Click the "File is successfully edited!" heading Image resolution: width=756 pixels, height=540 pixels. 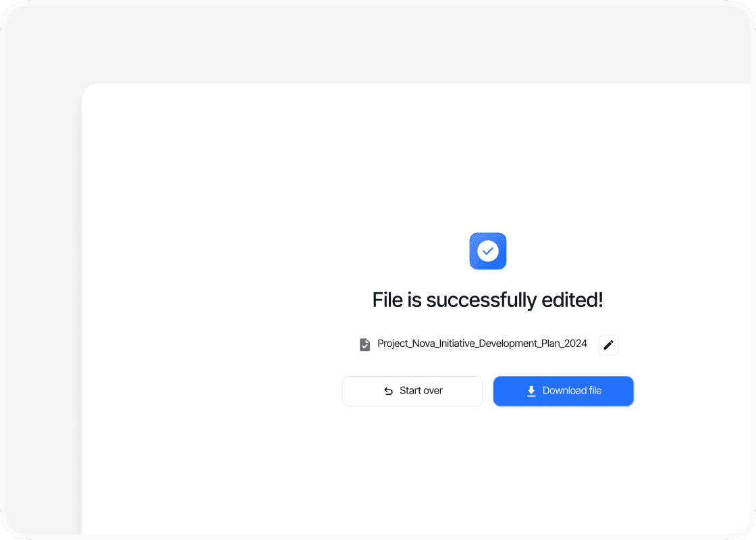pyautogui.click(x=487, y=300)
